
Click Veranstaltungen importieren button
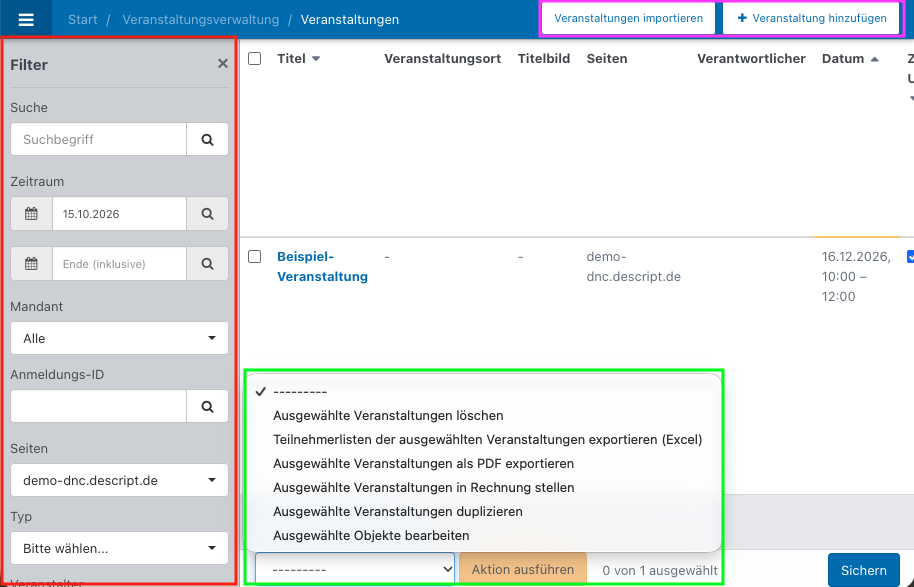click(x=628, y=19)
